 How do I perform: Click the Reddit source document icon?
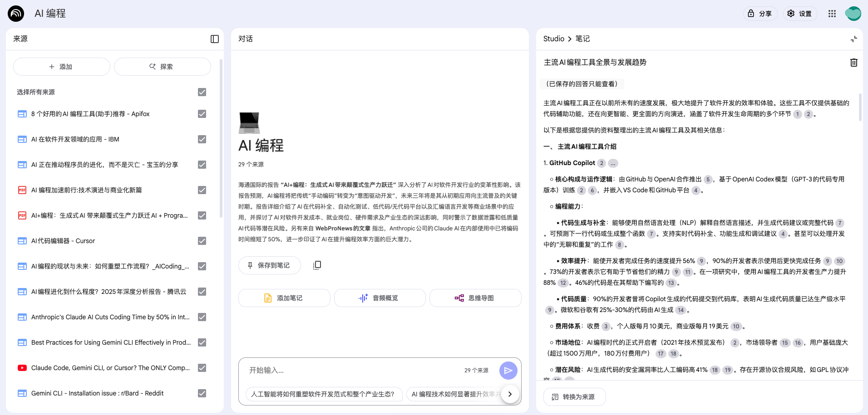pyautogui.click(x=22, y=393)
